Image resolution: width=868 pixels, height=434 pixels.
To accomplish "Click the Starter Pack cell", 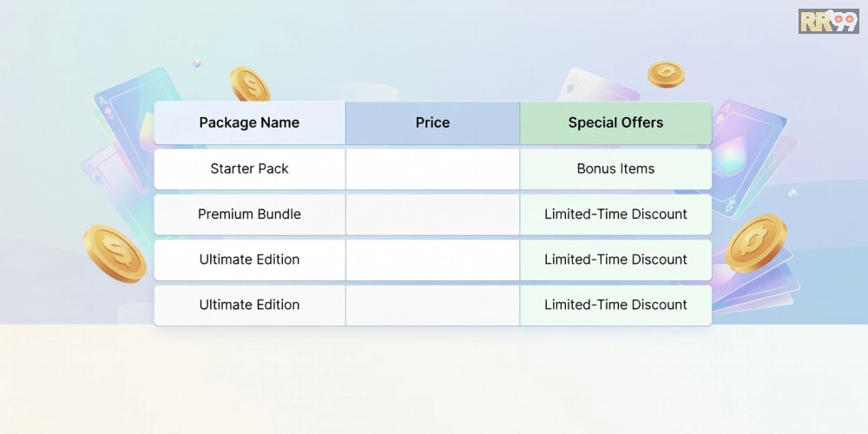I will tap(249, 169).
